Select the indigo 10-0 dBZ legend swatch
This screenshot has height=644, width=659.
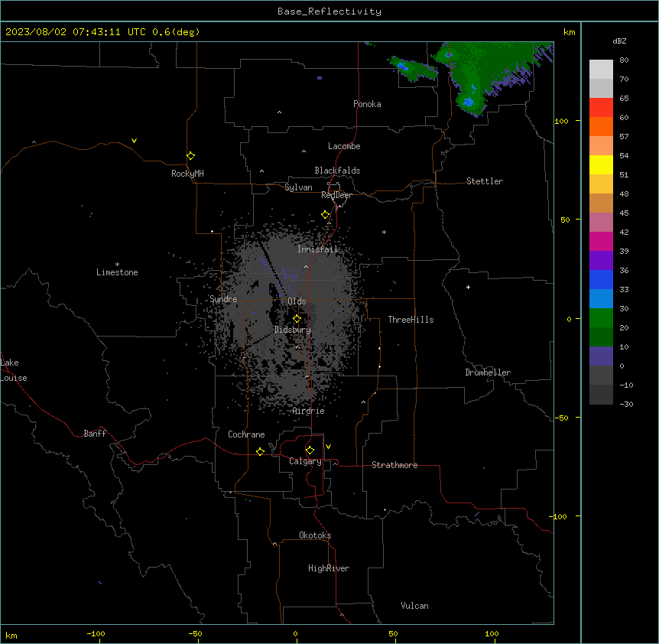pos(601,356)
